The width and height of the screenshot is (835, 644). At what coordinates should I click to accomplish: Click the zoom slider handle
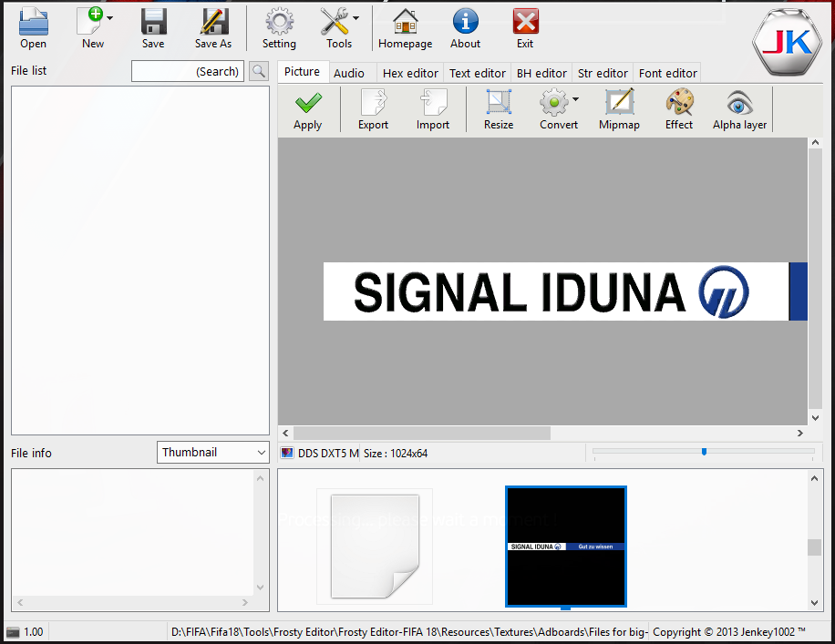[704, 452]
